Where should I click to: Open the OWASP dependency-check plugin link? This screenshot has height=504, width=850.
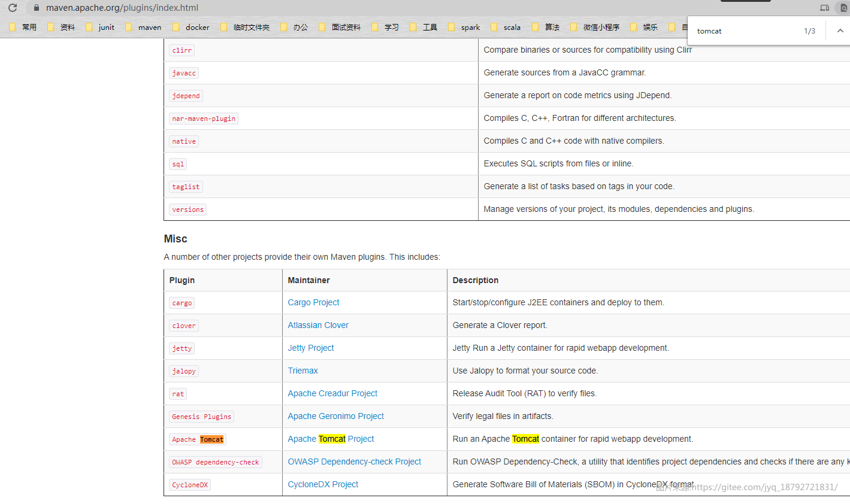tap(216, 462)
